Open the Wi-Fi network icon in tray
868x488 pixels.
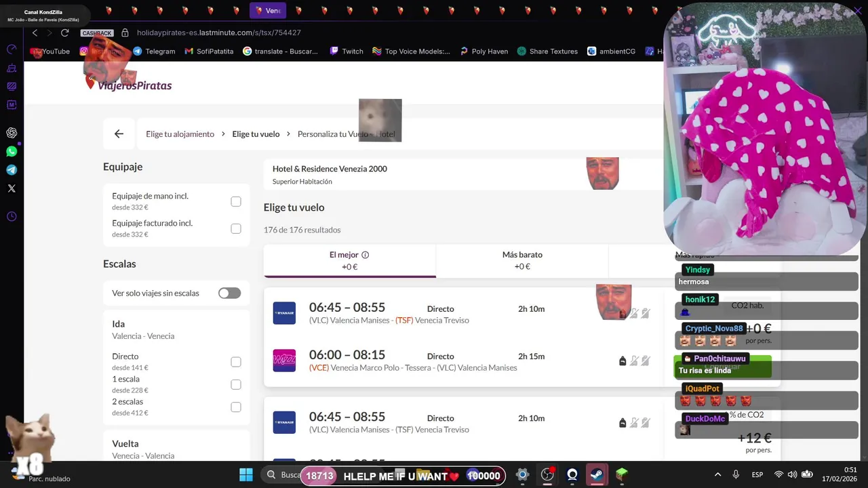pyautogui.click(x=778, y=474)
